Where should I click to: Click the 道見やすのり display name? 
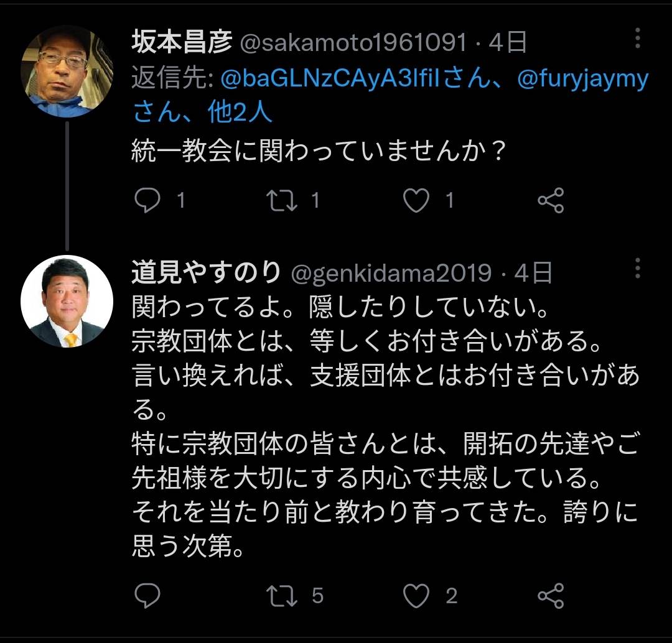(x=206, y=272)
